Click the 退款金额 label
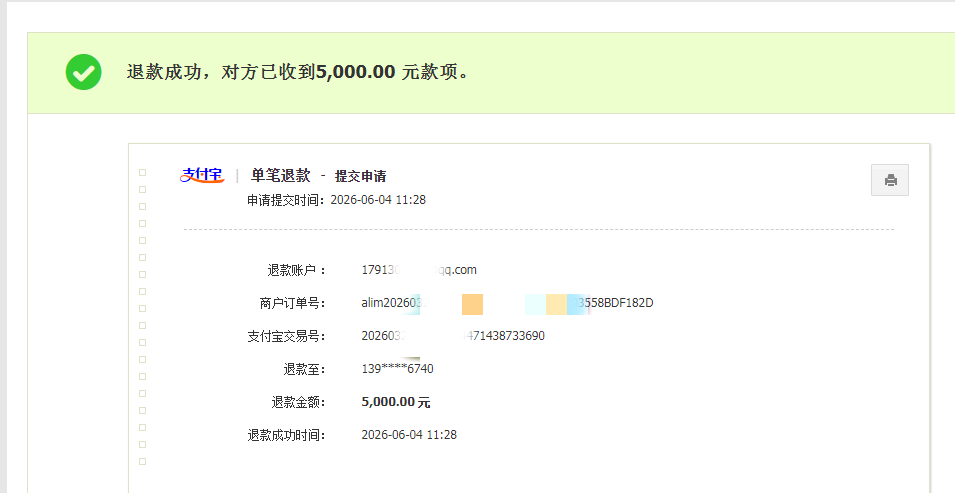The image size is (955, 493). point(298,402)
